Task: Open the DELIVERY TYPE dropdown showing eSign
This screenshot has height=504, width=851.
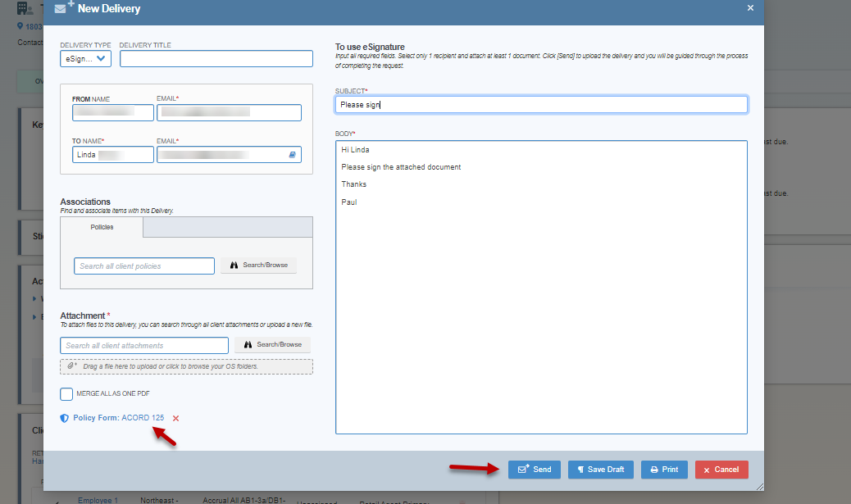Action: [x=85, y=58]
